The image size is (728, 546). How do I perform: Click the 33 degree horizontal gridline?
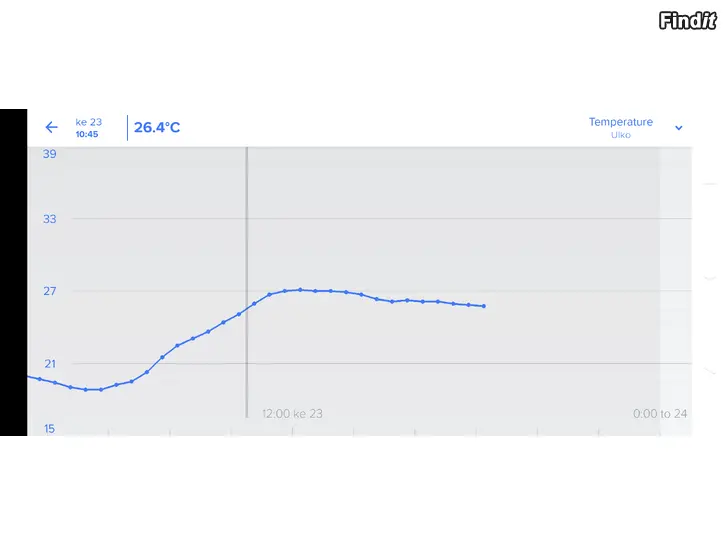pyautogui.click(x=382, y=218)
